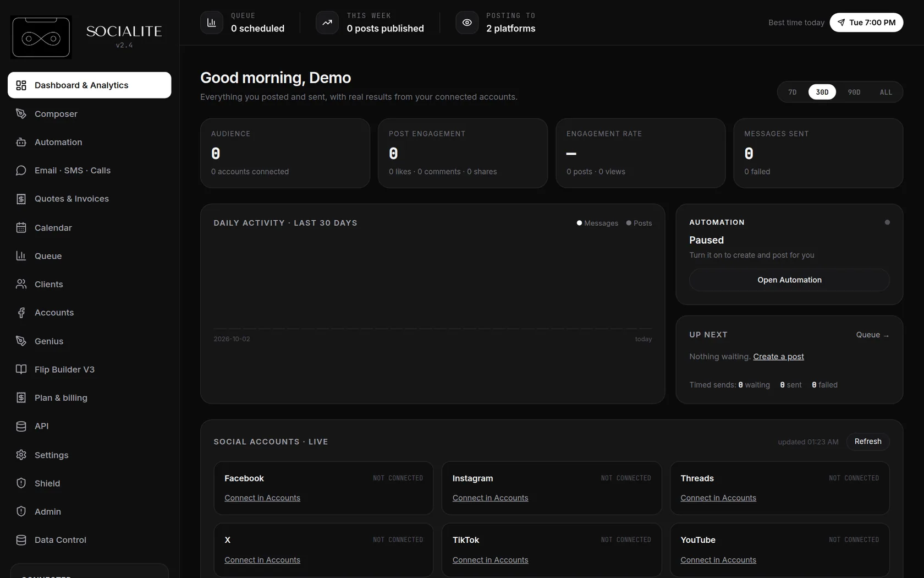Image resolution: width=924 pixels, height=578 pixels.
Task: Click the Settings gear icon
Action: point(21,455)
